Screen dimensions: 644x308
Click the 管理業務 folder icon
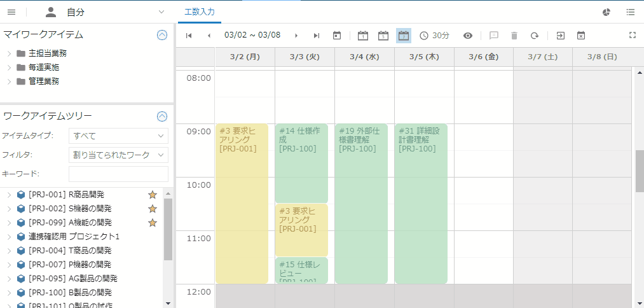coord(21,81)
